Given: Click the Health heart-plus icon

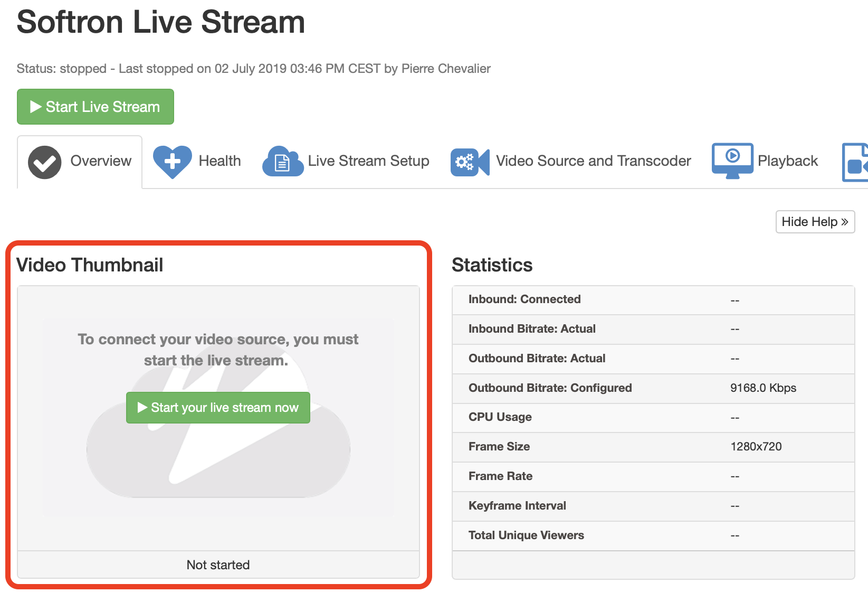Looking at the screenshot, I should point(173,162).
